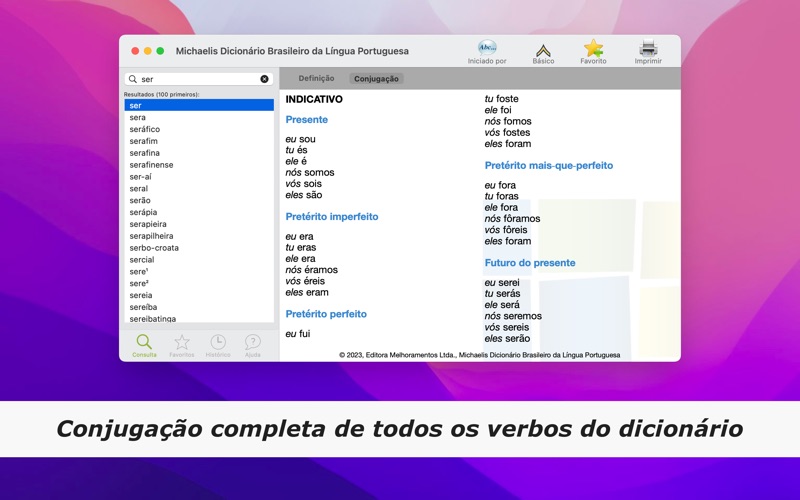
Task: Click the Pretérito mais-que-perfeito heading
Action: 548,165
